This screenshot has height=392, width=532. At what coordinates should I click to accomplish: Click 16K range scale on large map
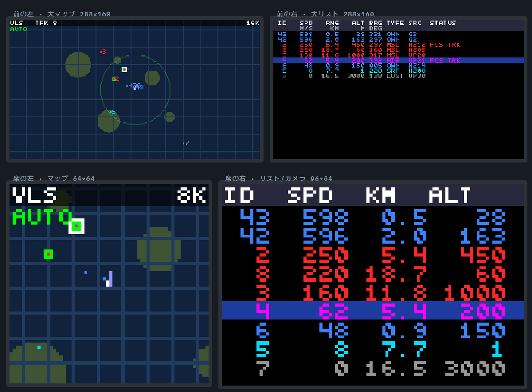click(x=253, y=23)
